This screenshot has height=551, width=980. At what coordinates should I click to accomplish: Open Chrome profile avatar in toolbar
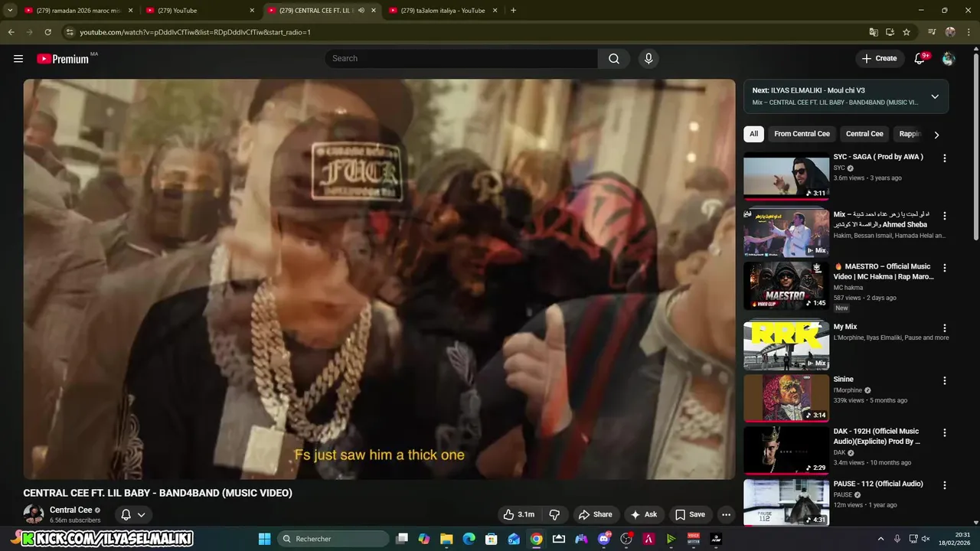point(950,32)
